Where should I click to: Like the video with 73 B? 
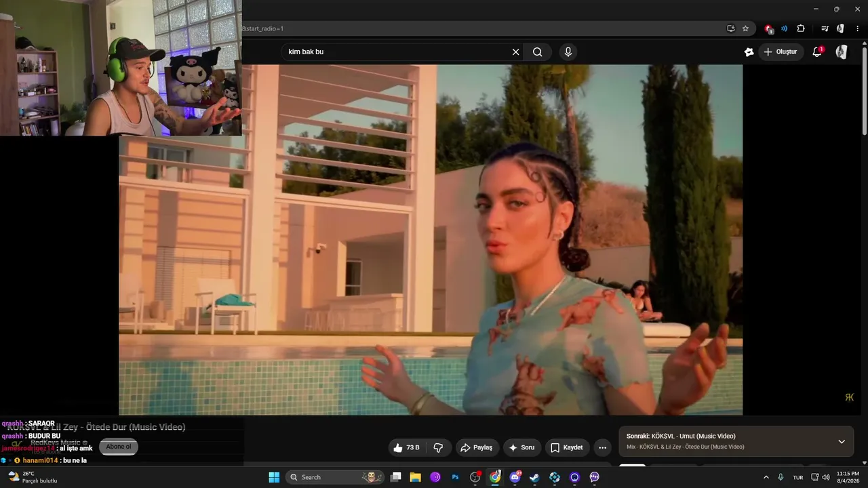[408, 447]
